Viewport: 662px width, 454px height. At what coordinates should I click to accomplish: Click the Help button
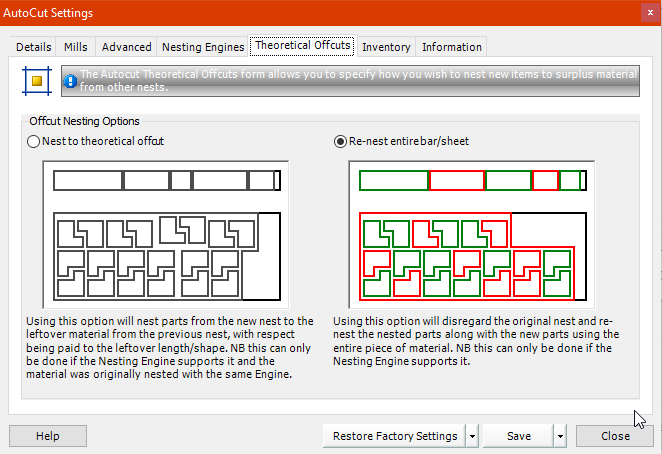point(48,436)
